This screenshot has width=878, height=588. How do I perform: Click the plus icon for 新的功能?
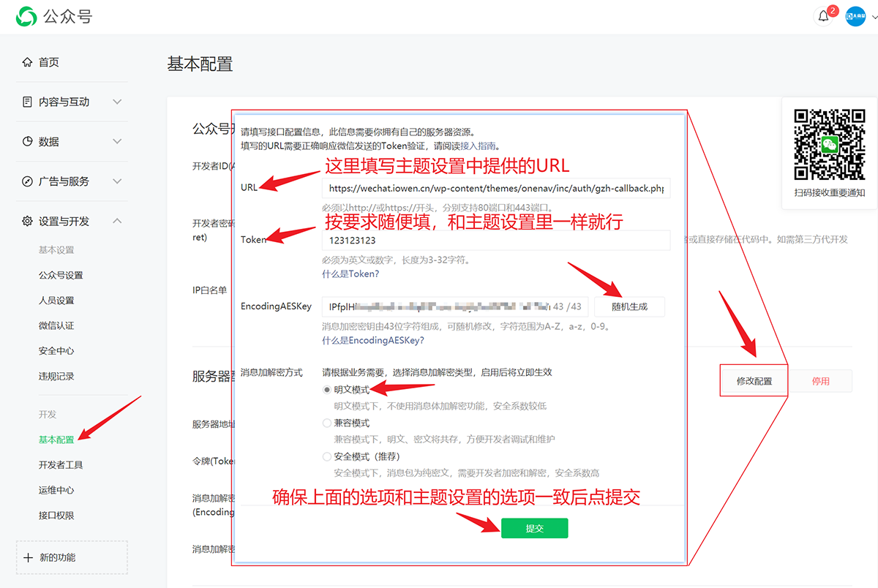click(29, 557)
